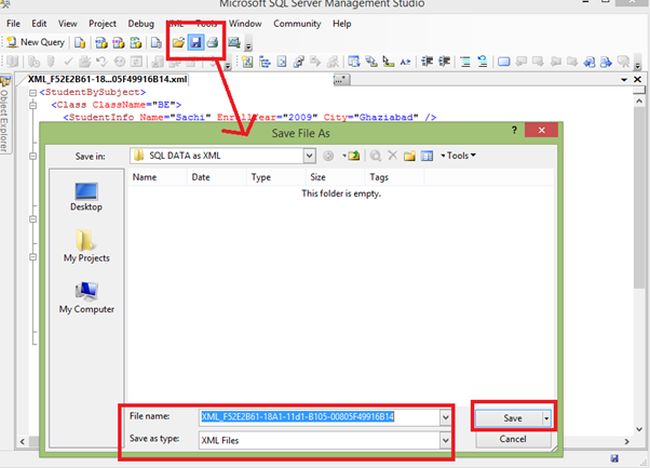Click the Increase Indent toolbar icon
The width and height of the screenshot is (650, 468).
click(444, 62)
